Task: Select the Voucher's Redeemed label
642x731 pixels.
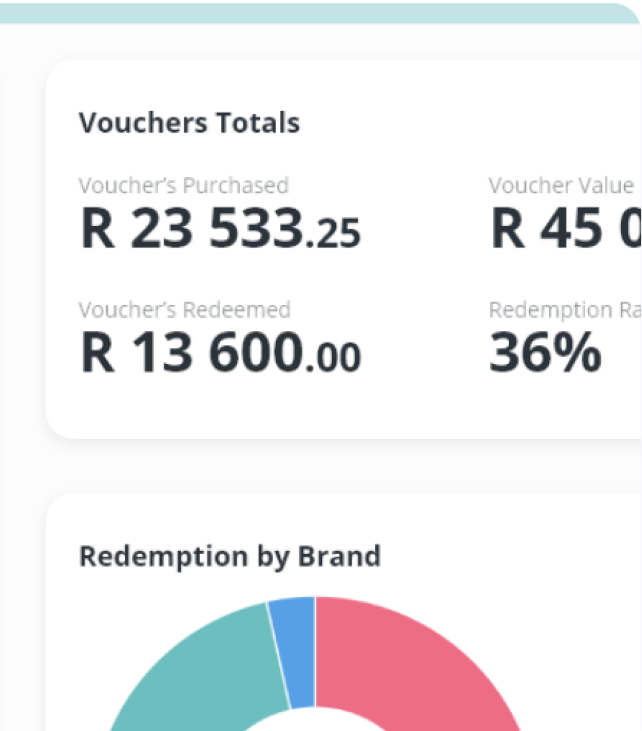Action: click(x=184, y=310)
